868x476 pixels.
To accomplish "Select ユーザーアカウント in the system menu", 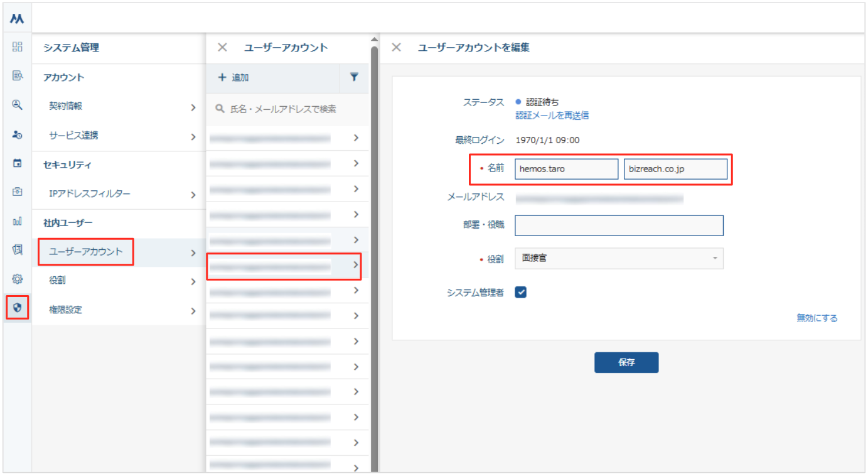I will click(86, 252).
